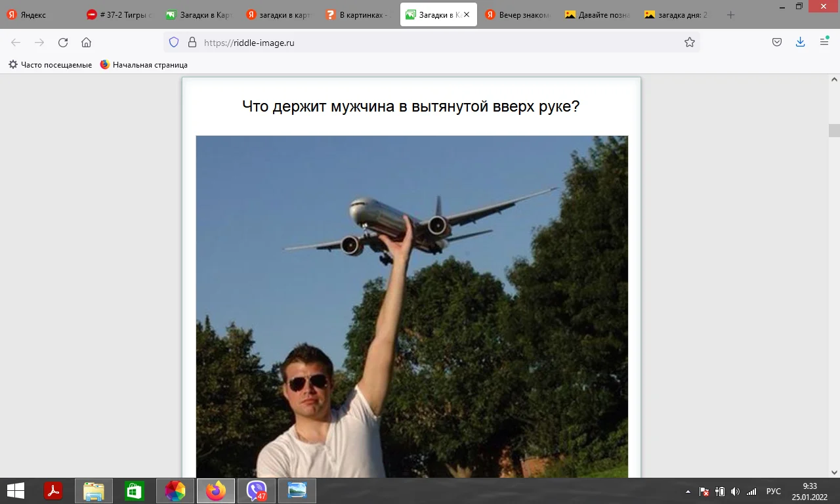Screen dimensions: 840x504
Task: Switch to the "загадки в карт" Yandex tab
Action: pos(280,14)
